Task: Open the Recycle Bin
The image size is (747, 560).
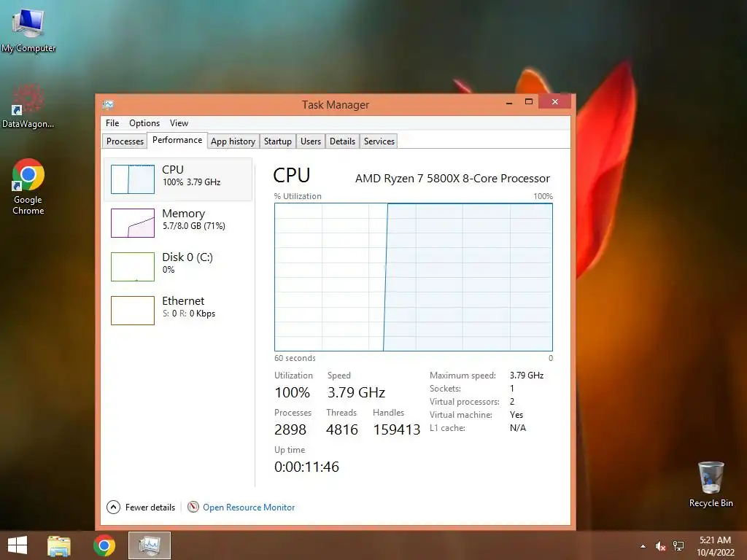Action: pyautogui.click(x=711, y=484)
